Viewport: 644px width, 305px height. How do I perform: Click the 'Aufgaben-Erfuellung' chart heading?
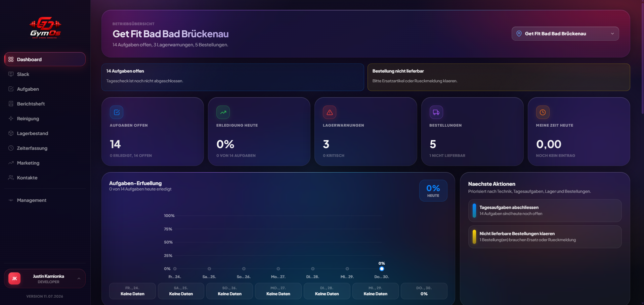pos(135,183)
